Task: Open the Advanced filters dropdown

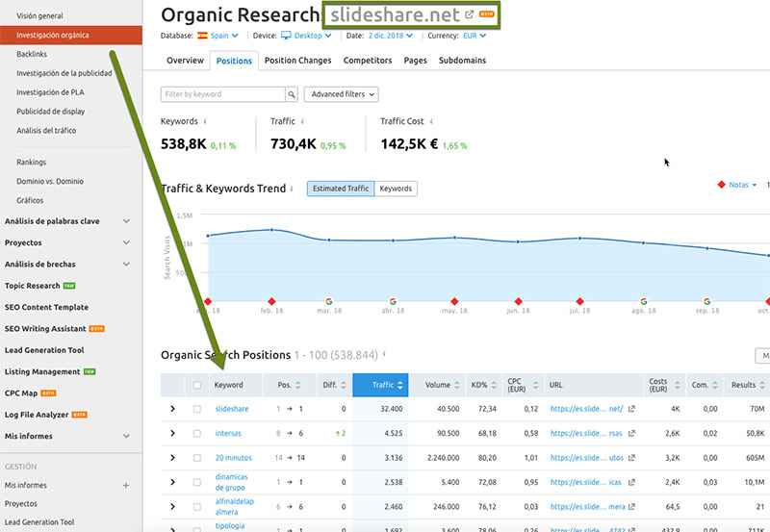Action: click(x=342, y=94)
